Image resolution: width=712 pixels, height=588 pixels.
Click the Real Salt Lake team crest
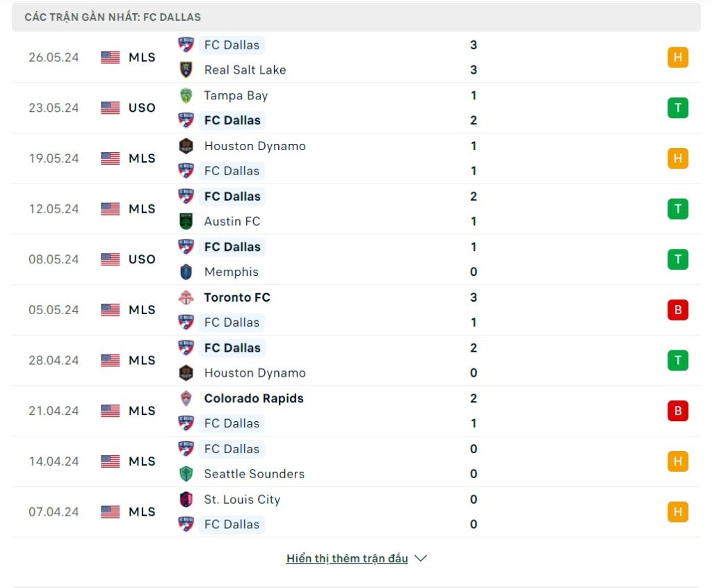tap(186, 70)
